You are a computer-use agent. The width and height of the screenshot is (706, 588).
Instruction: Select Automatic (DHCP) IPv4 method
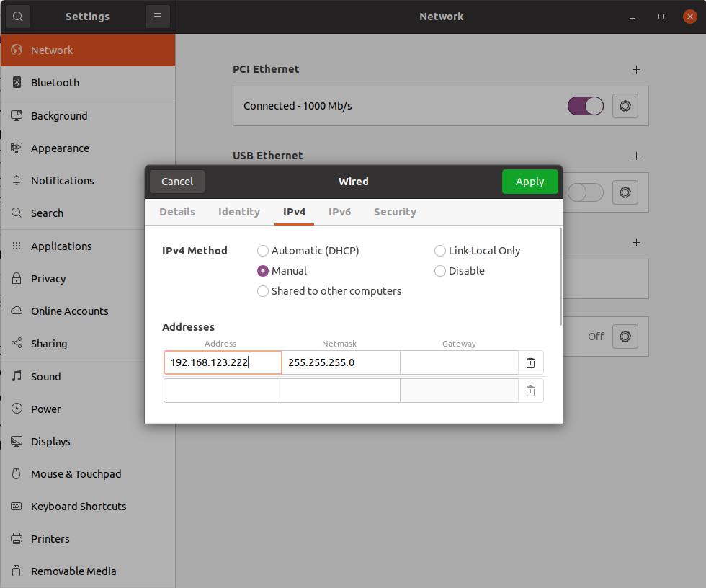(x=263, y=251)
